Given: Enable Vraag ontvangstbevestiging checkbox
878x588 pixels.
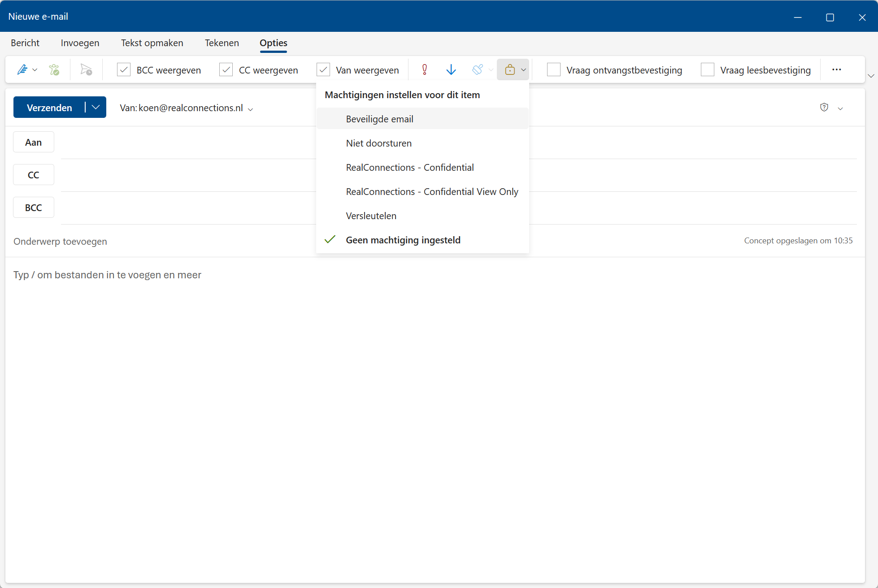Looking at the screenshot, I should coord(554,70).
